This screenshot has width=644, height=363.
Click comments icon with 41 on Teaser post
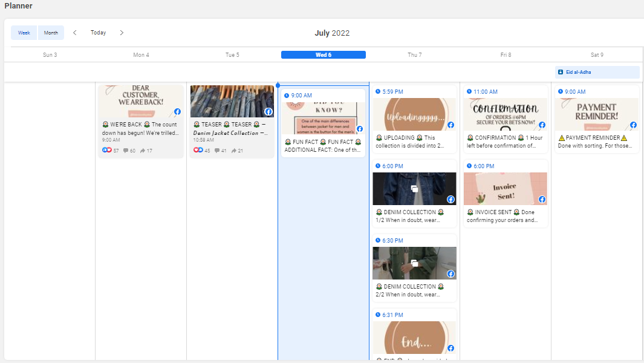pyautogui.click(x=217, y=151)
